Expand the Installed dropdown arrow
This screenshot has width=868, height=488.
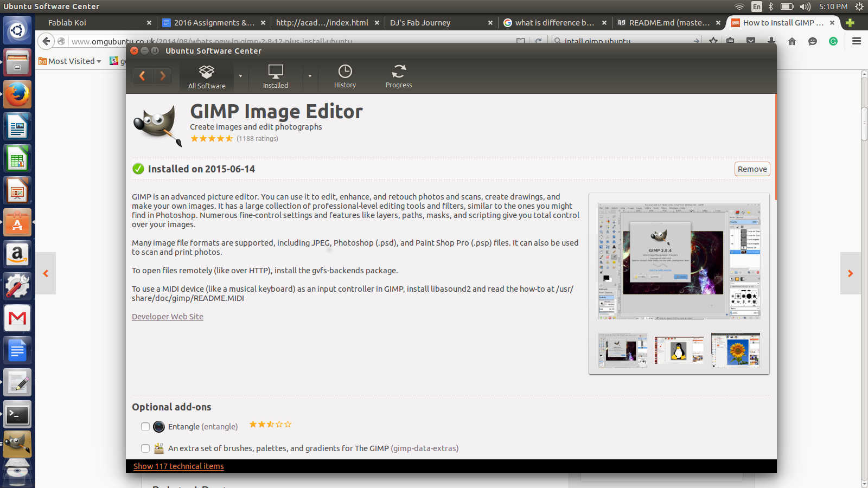click(310, 76)
